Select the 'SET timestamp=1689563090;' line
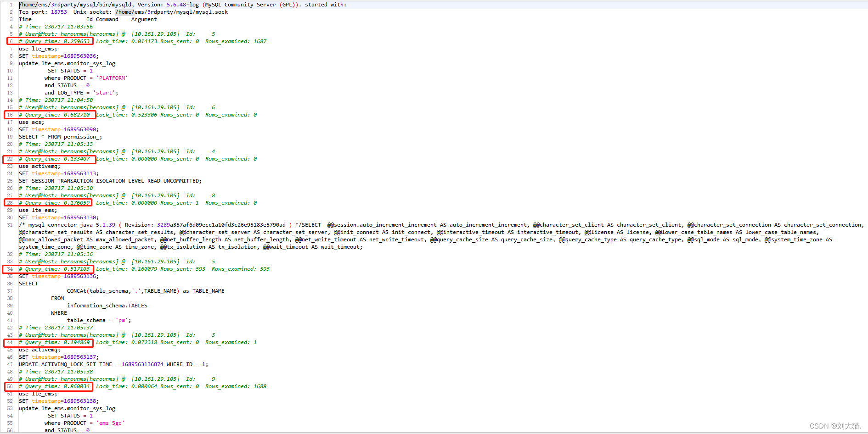The height and width of the screenshot is (434, 868). click(59, 129)
